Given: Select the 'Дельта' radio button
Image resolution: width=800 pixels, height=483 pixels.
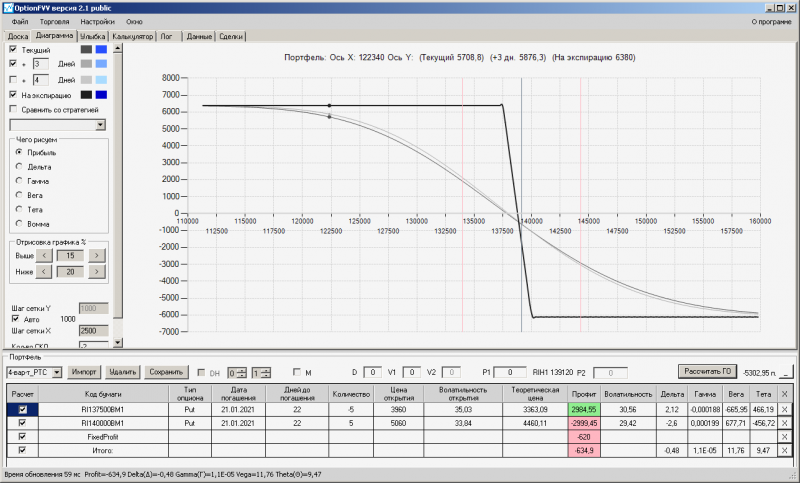Looking at the screenshot, I should [19, 166].
